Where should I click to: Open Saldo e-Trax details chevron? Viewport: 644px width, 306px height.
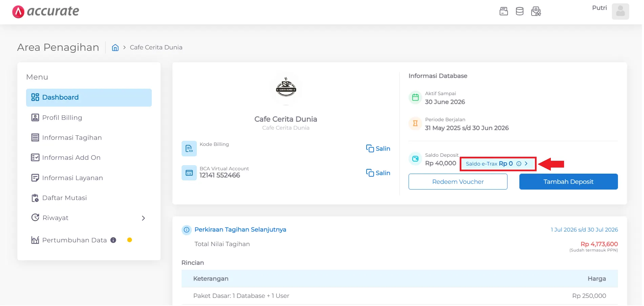[x=526, y=164]
